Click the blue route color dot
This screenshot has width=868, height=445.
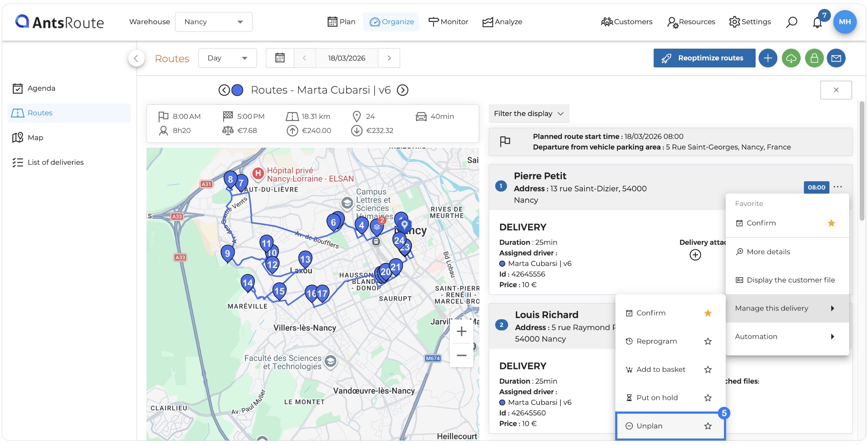[x=237, y=90]
